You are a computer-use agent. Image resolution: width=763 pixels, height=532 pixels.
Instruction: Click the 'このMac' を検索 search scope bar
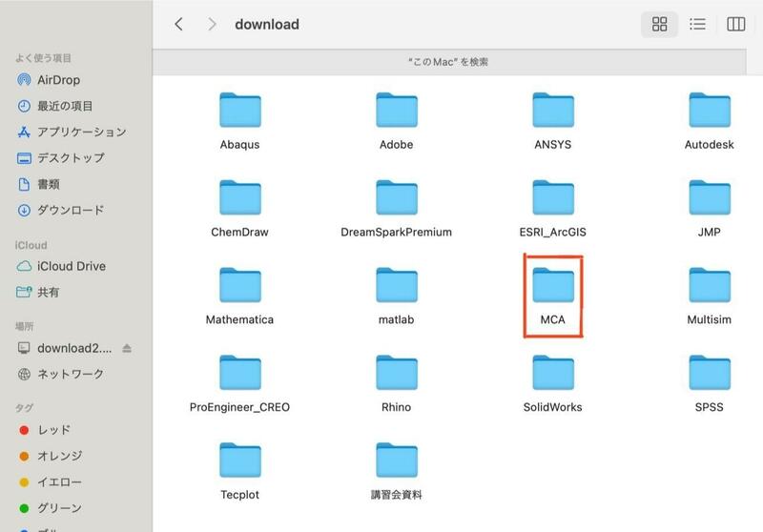pyautogui.click(x=448, y=62)
